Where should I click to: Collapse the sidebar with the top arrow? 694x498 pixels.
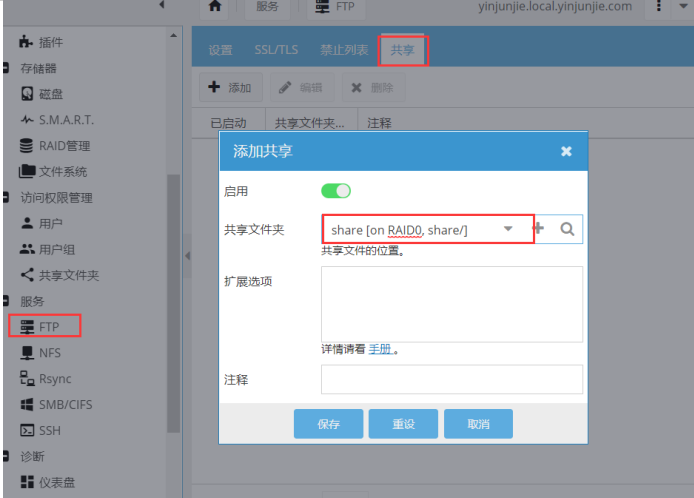tap(162, 5)
